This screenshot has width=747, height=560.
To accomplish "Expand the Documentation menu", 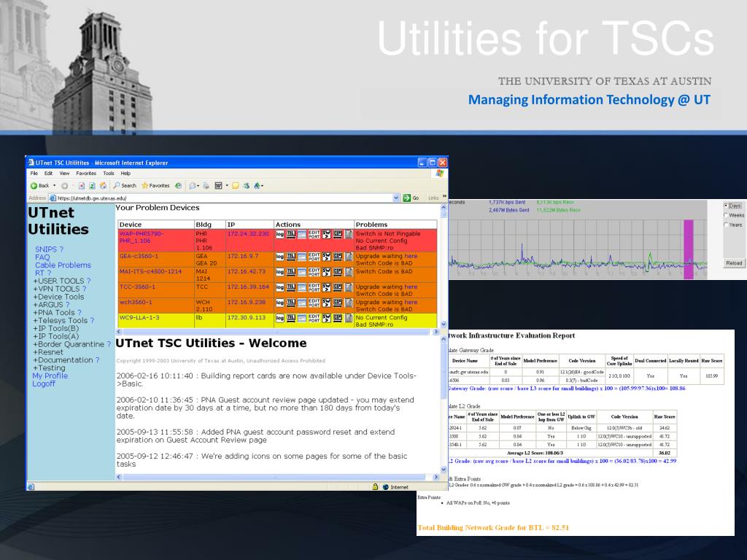I will [x=63, y=360].
